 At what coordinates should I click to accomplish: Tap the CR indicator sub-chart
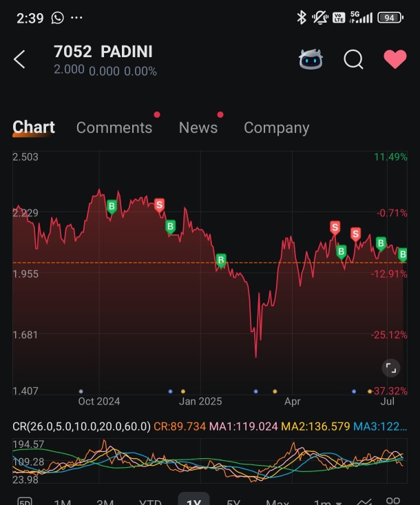[210, 460]
